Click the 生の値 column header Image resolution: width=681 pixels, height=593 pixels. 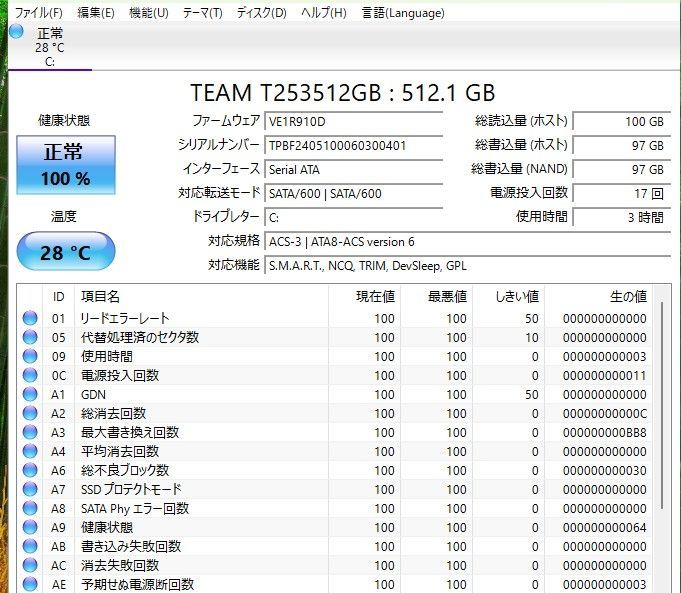(x=598, y=297)
